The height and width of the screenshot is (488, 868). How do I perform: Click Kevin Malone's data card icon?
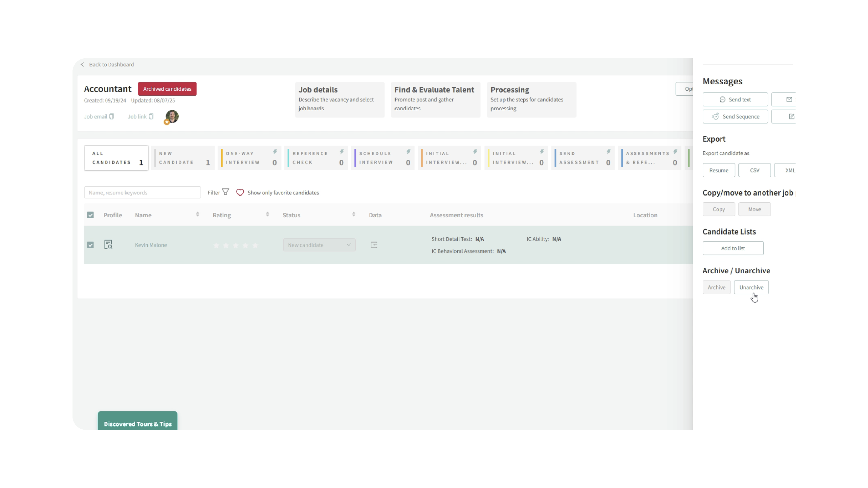[374, 245]
